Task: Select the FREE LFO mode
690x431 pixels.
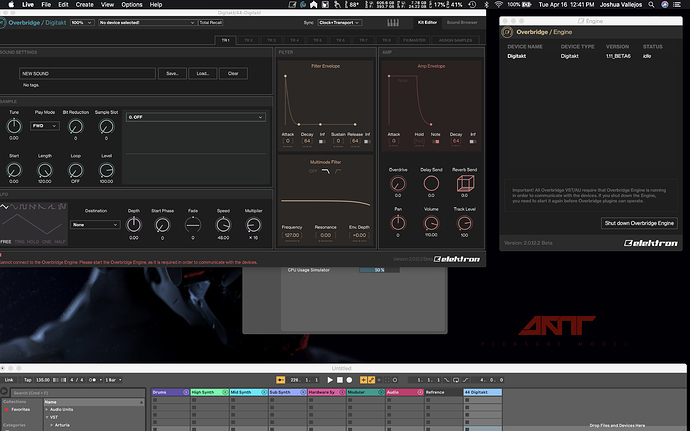Action: [x=7, y=241]
